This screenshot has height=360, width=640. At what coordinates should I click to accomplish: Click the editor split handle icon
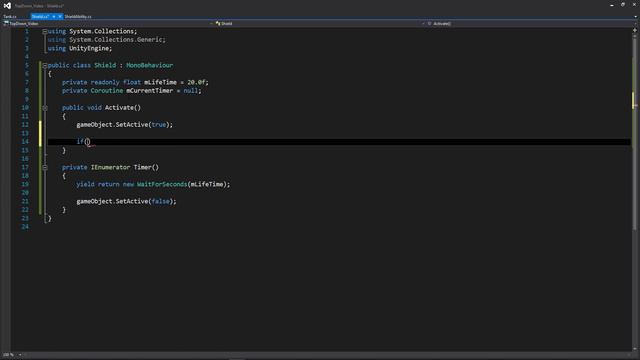pos(635,30)
